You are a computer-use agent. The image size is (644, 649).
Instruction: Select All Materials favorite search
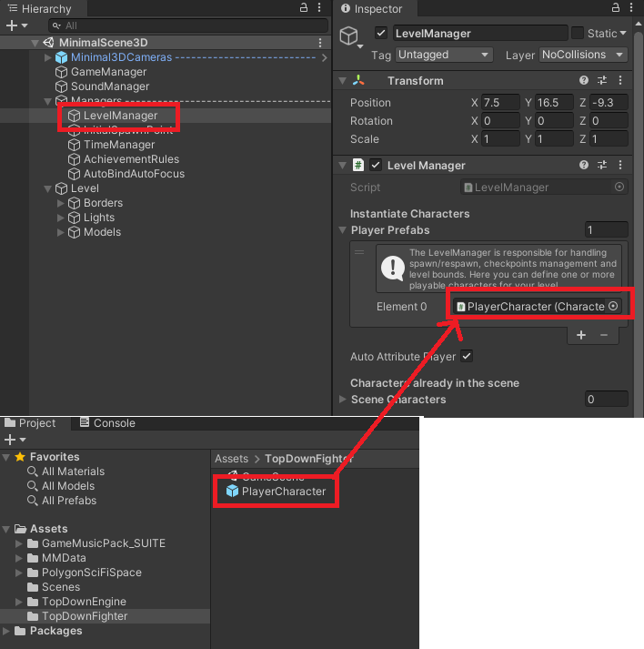[65, 472]
